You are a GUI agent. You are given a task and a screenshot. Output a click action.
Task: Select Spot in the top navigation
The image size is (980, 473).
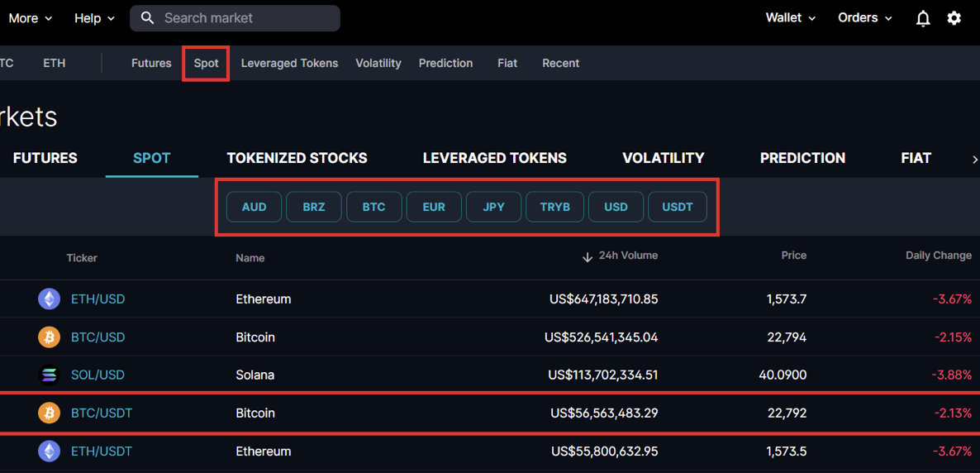pyautogui.click(x=207, y=63)
